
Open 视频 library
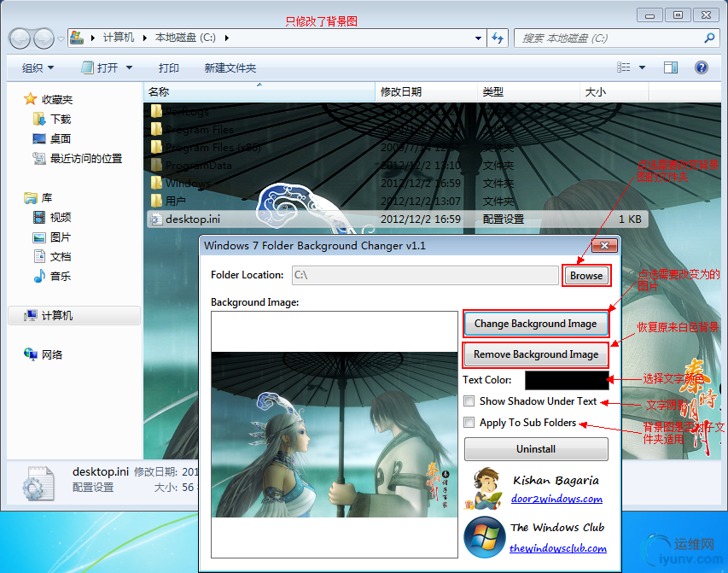(x=52, y=218)
